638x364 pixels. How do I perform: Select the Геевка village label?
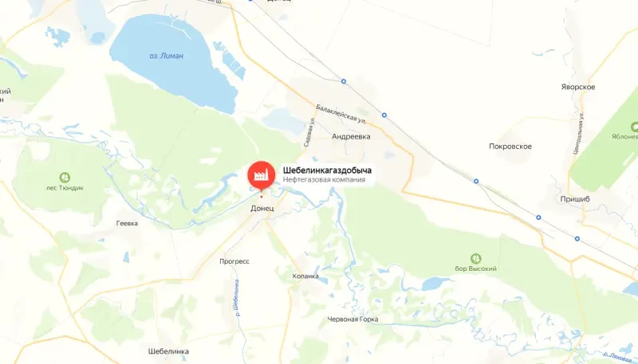coord(127,224)
